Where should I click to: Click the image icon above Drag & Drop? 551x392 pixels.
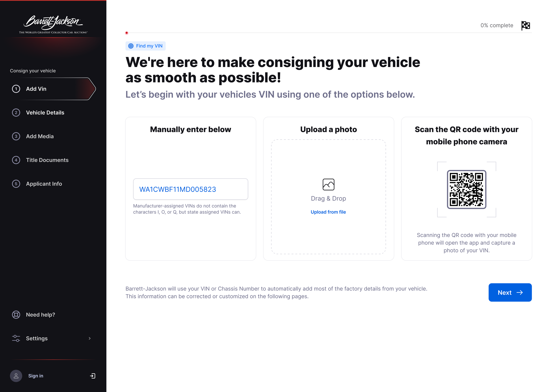tap(328, 184)
